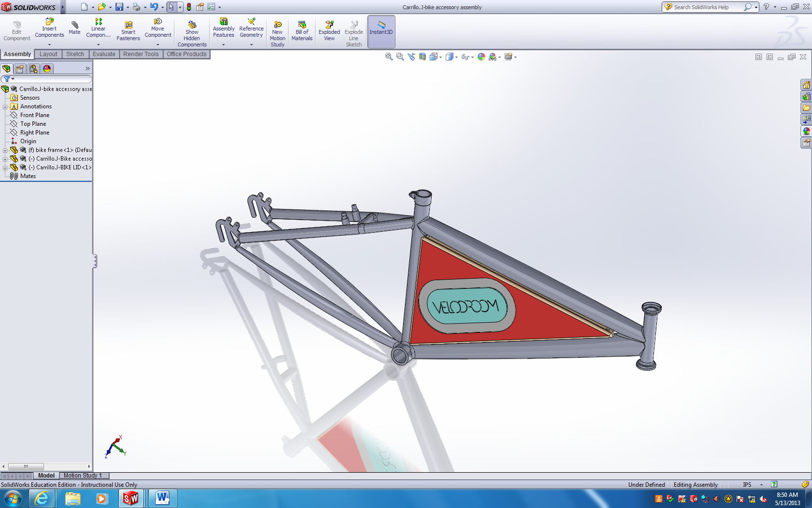
Task: Open the Display Style dropdown
Action: 456,57
